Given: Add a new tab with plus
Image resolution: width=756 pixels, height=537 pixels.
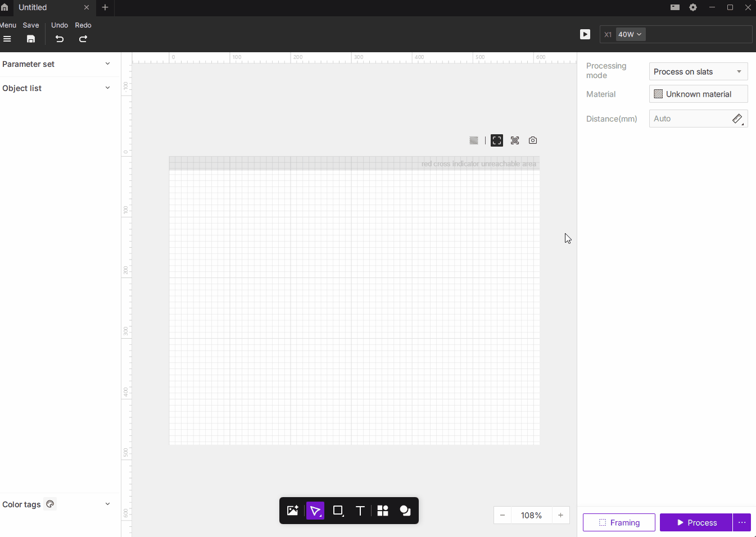Looking at the screenshot, I should (105, 7).
